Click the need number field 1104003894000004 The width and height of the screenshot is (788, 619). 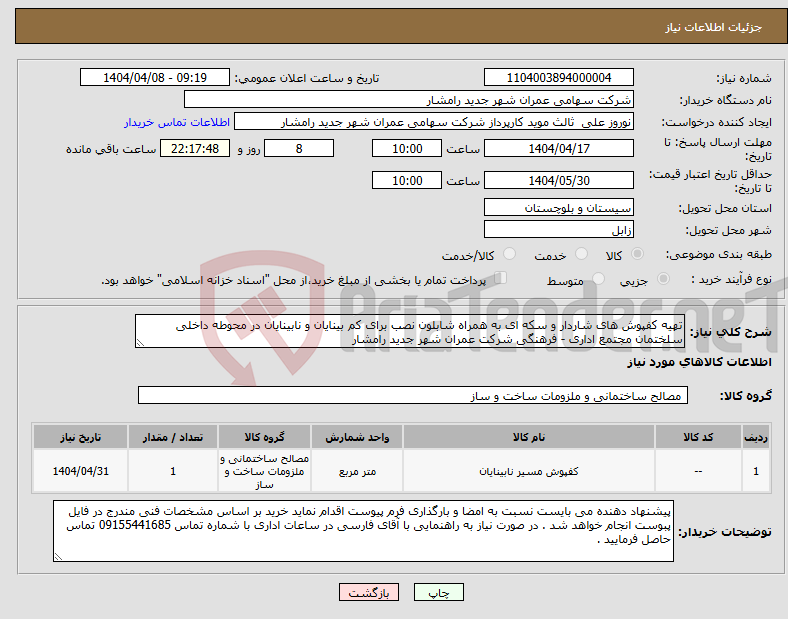pos(558,77)
